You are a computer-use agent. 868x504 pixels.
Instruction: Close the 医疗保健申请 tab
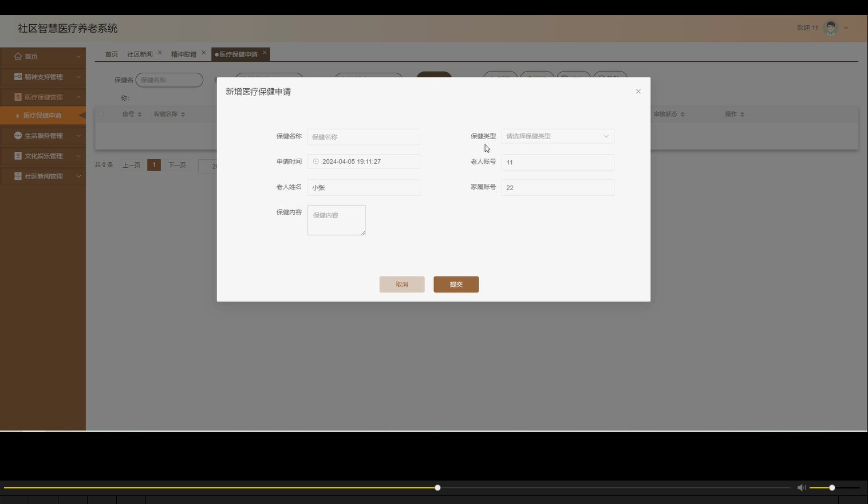(x=265, y=53)
